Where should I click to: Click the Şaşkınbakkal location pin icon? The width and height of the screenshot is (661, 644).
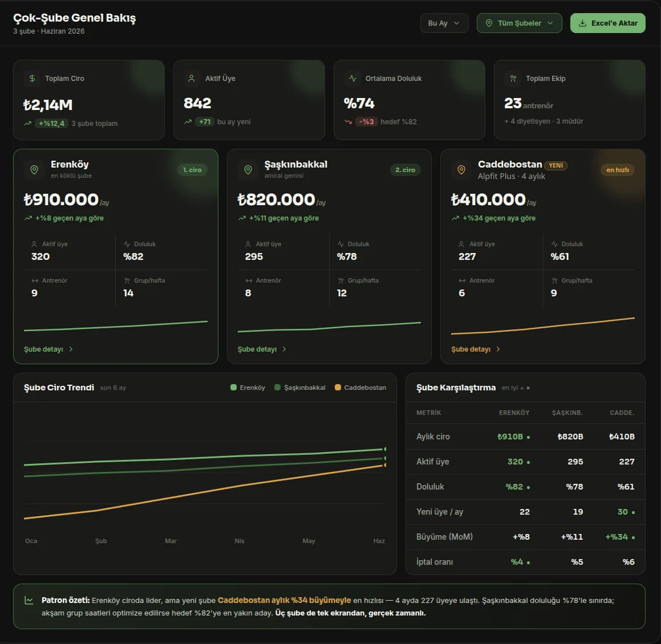[x=248, y=170]
